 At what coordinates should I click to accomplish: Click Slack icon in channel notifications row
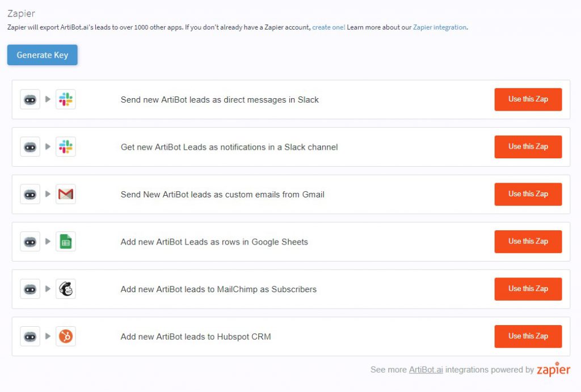click(x=66, y=147)
